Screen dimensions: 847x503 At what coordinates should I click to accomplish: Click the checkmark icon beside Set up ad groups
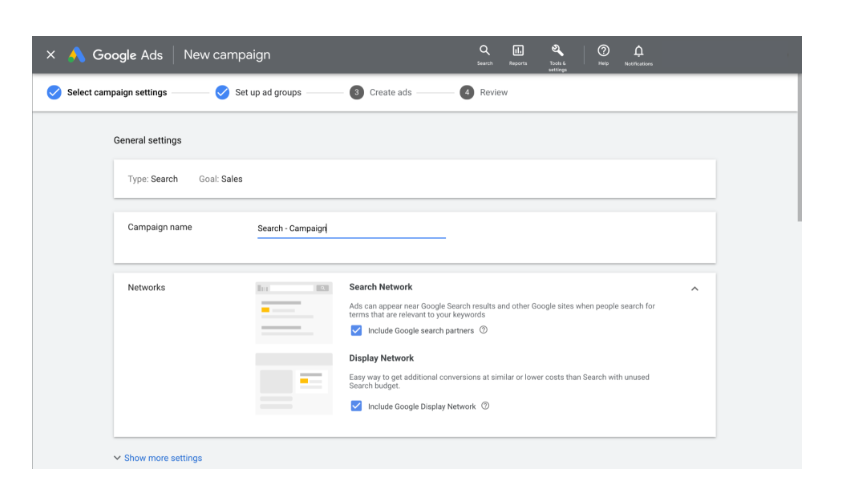point(222,92)
